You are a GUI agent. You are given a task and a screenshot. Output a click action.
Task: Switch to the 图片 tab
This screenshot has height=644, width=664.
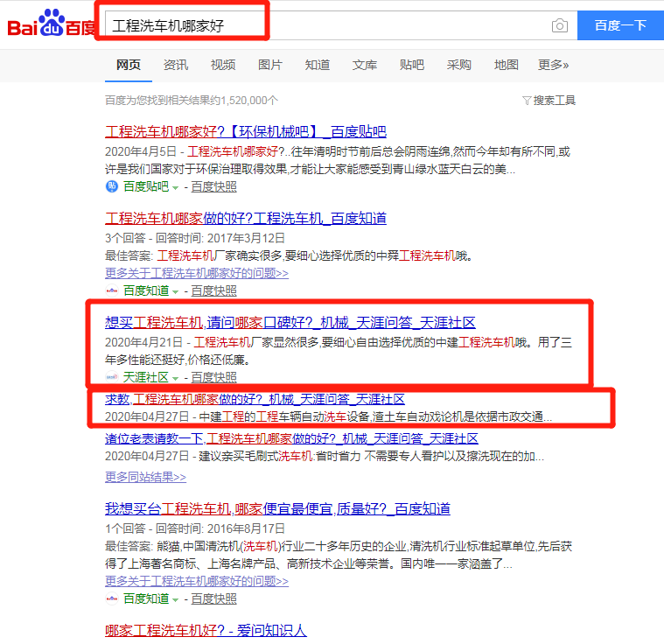(270, 65)
